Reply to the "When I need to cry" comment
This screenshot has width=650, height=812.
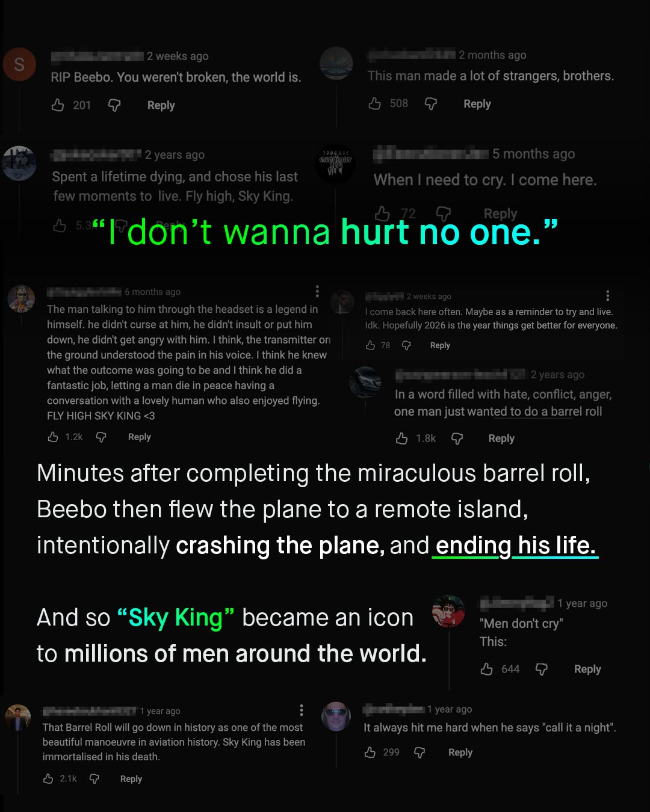[x=501, y=213]
